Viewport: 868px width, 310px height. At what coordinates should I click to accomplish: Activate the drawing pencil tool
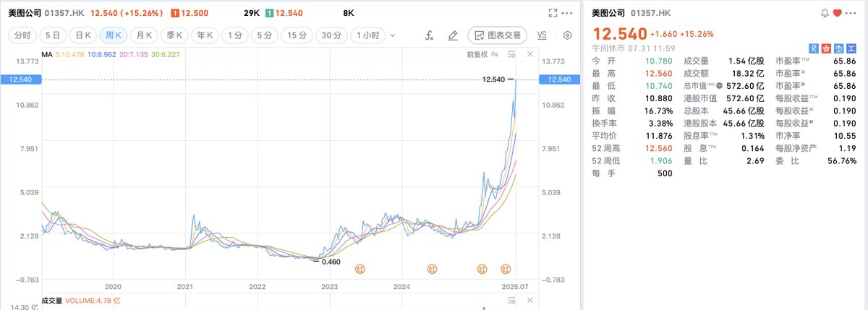coord(453,35)
